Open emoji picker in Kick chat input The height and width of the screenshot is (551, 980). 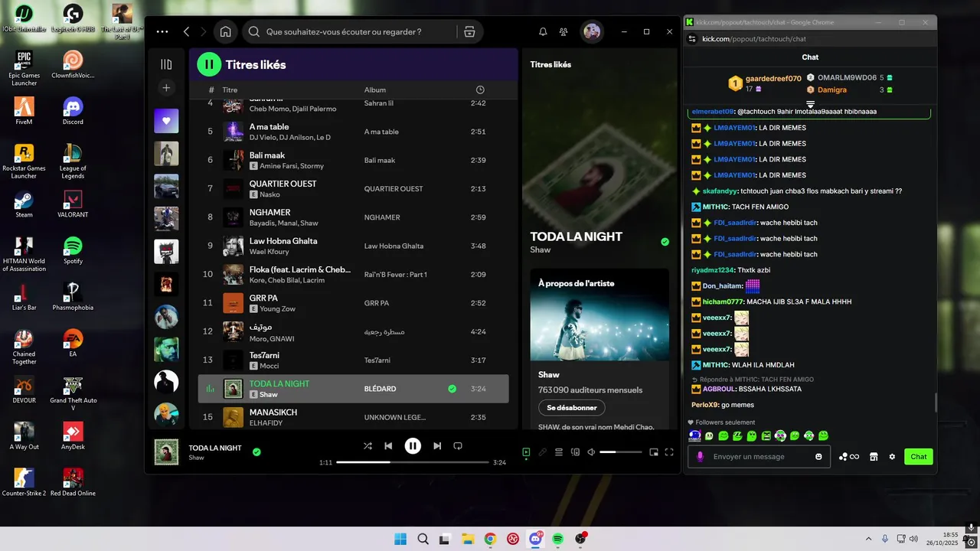tap(818, 457)
